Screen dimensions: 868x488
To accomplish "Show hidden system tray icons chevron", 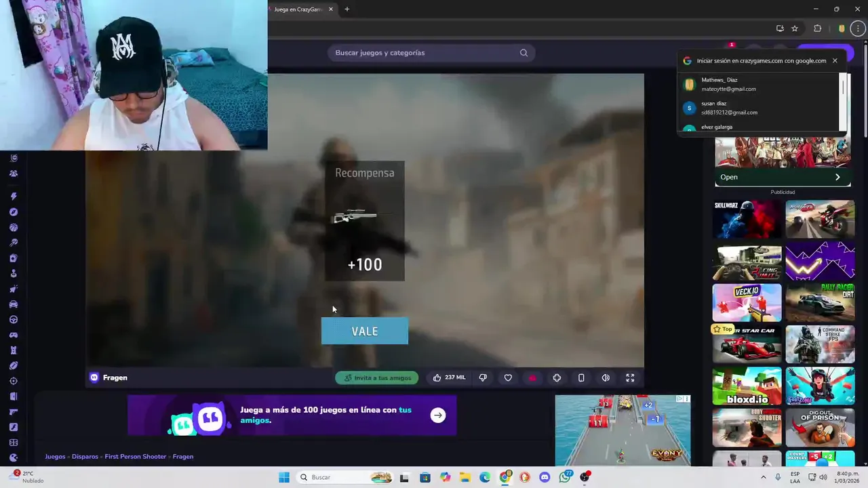I will (764, 477).
